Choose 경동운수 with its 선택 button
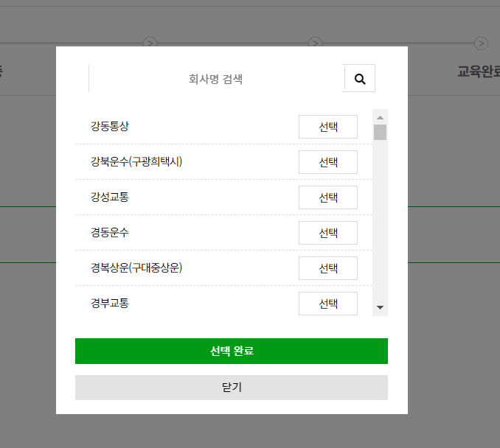Screen dimensions: 500x448 pos(327,233)
